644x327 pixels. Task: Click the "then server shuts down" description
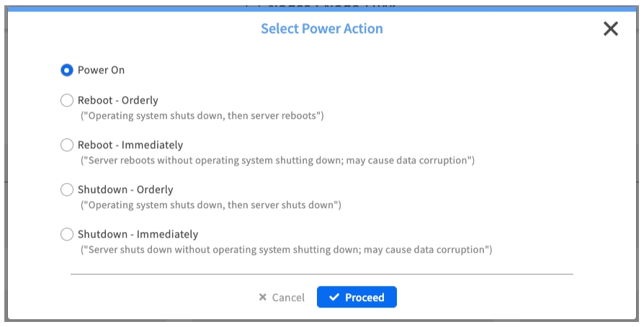point(210,205)
